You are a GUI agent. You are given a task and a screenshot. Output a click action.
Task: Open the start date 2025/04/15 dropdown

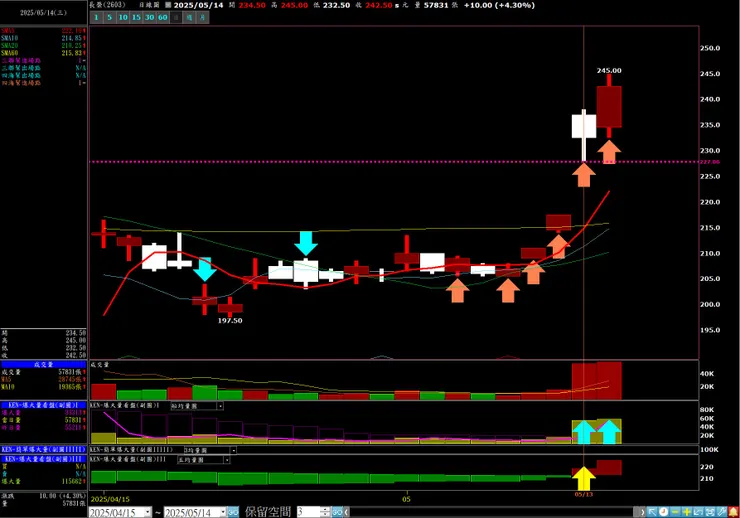[148, 512]
